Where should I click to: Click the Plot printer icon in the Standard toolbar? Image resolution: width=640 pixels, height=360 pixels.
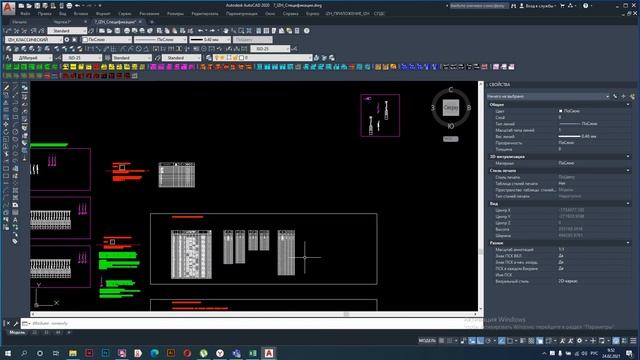(x=127, y=31)
